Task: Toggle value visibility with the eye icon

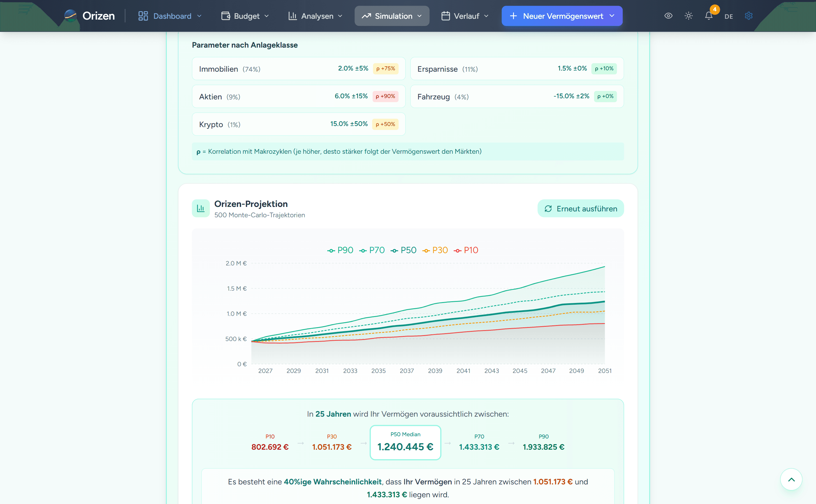Action: coord(668,16)
